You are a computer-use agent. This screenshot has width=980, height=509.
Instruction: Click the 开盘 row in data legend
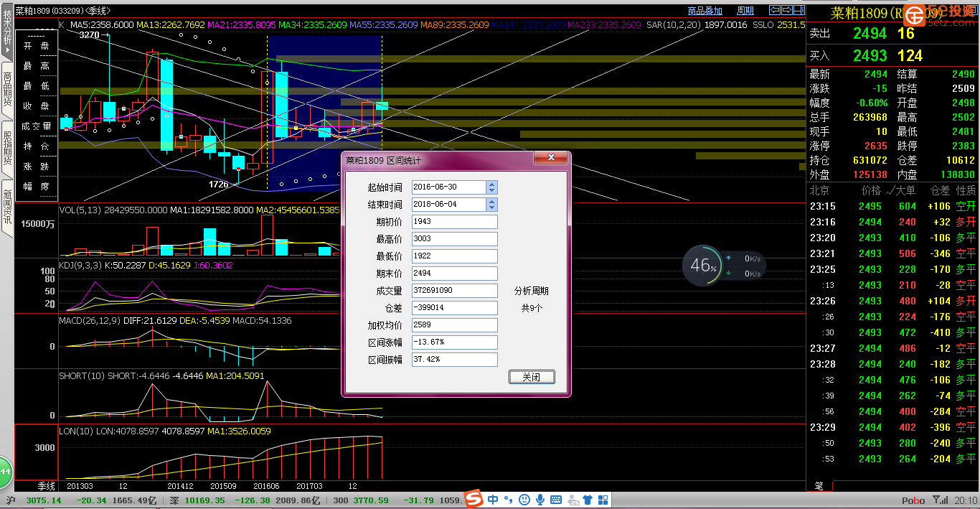click(36, 45)
